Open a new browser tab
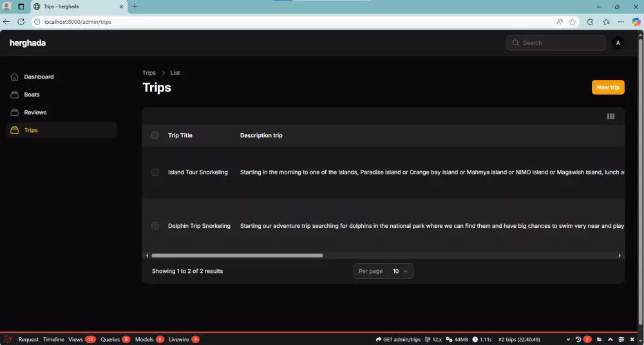This screenshot has height=345, width=644. click(x=135, y=6)
